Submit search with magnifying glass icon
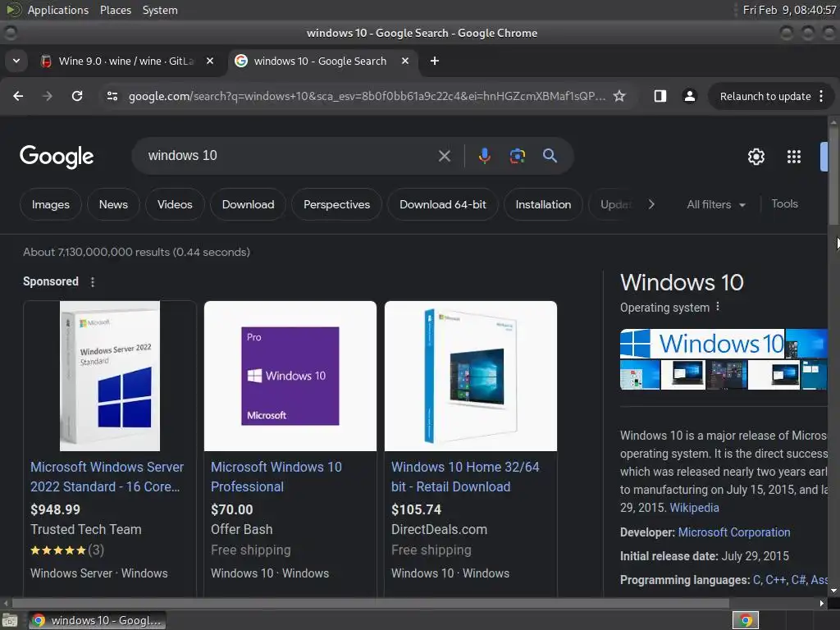 click(x=550, y=156)
